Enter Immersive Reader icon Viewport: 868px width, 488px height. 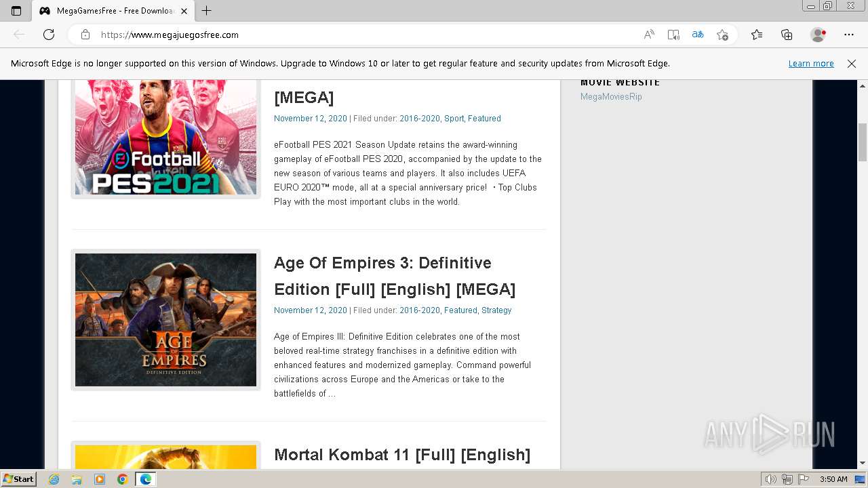(x=673, y=35)
